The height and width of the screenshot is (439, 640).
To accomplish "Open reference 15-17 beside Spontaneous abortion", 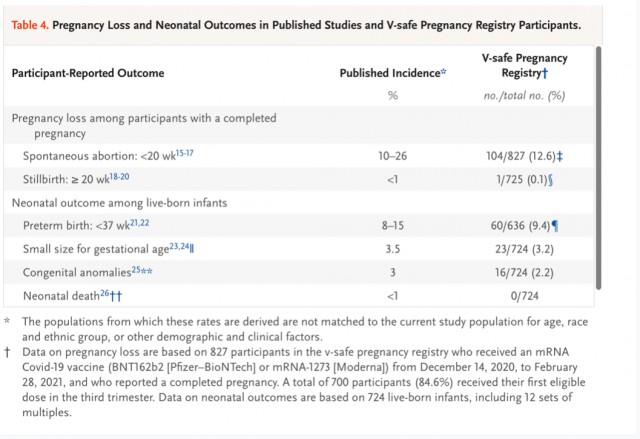I will pos(184,153).
